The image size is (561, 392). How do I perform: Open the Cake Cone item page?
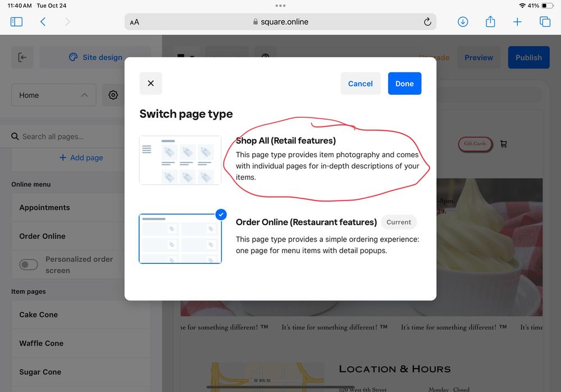click(x=39, y=314)
